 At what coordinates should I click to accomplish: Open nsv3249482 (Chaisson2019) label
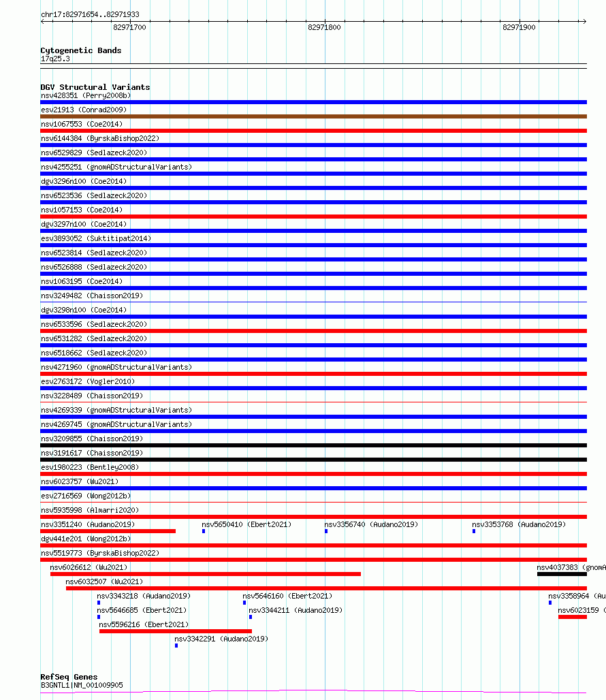coord(92,296)
